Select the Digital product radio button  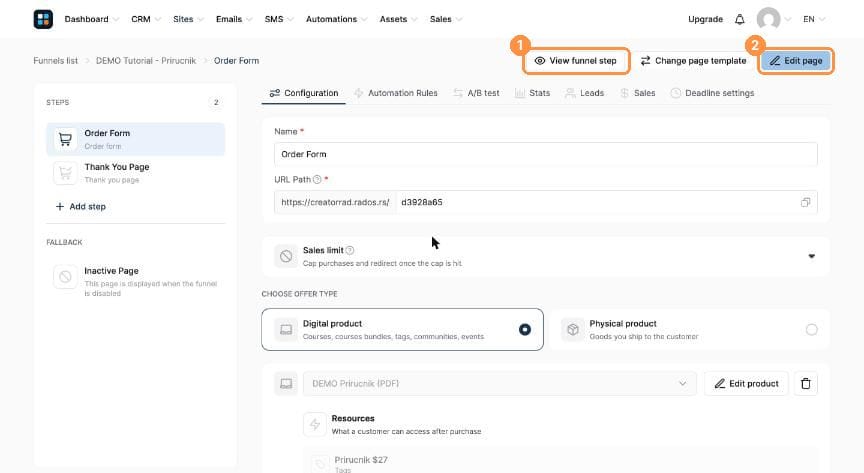[x=525, y=330]
